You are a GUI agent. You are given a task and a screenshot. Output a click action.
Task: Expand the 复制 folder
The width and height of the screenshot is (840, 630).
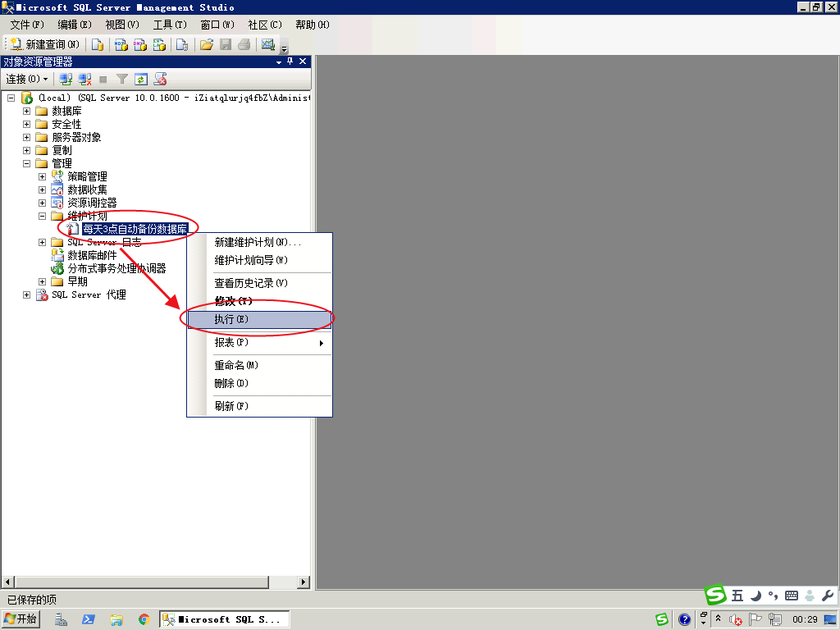tap(26, 151)
